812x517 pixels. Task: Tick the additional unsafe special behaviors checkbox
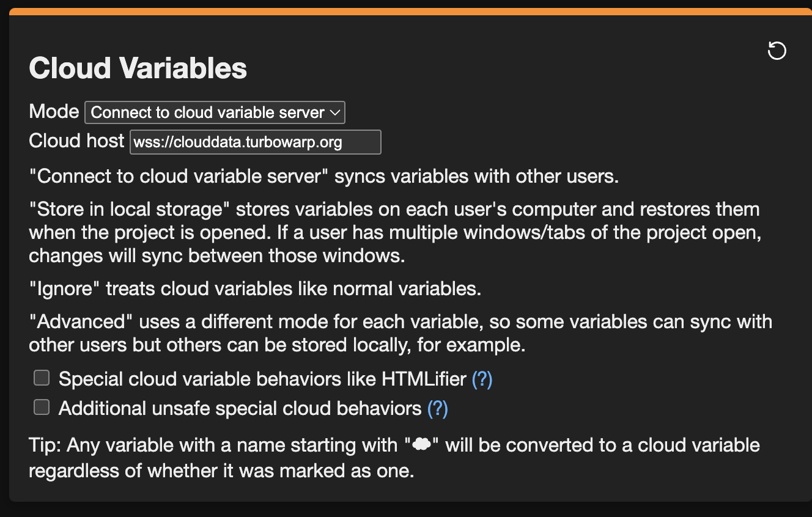[x=42, y=407]
